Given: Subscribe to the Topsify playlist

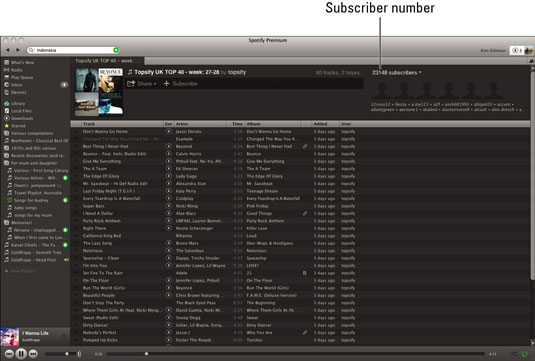Looking at the screenshot, I should click(180, 84).
